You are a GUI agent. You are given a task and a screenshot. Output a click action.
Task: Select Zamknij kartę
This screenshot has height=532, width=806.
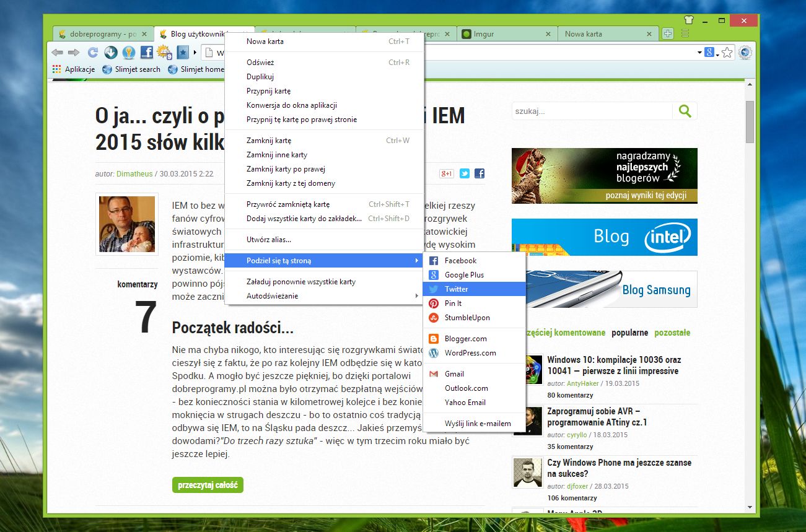324,141
